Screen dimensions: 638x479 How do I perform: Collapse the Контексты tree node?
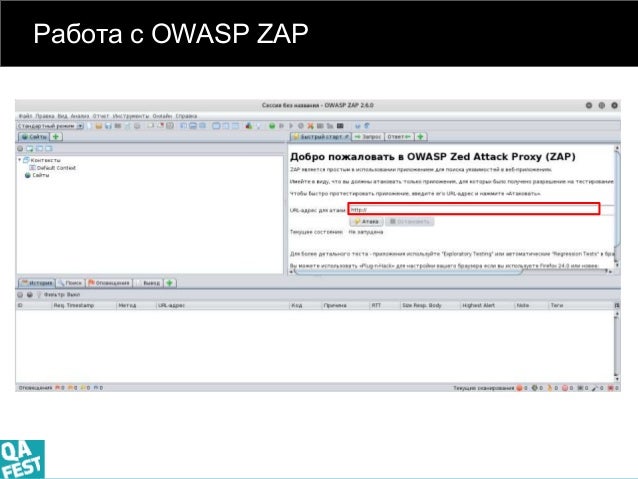20,160
